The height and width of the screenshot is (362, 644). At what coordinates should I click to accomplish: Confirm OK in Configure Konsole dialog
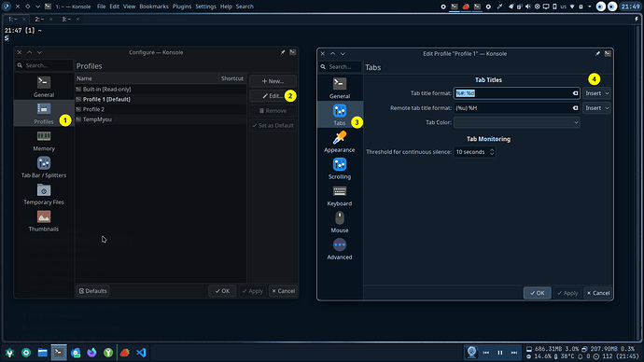click(222, 291)
